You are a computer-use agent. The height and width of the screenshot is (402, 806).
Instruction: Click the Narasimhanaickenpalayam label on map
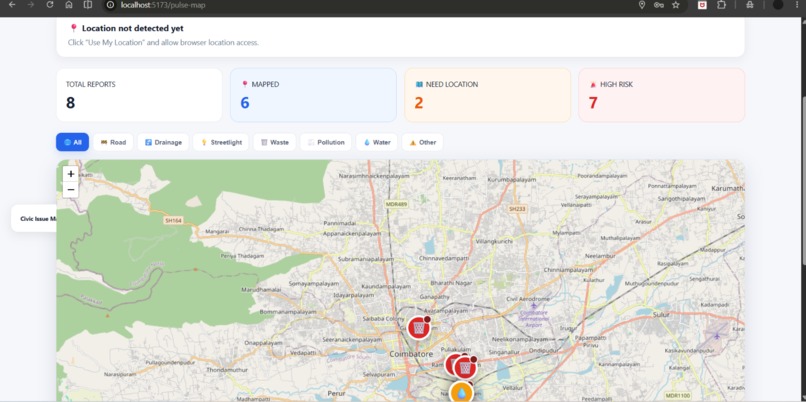[374, 176]
